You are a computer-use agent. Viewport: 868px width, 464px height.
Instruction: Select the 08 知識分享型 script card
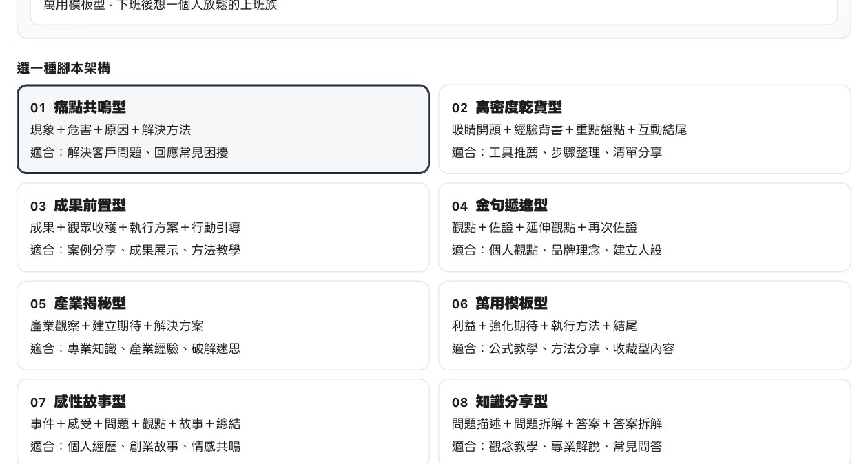point(645,422)
